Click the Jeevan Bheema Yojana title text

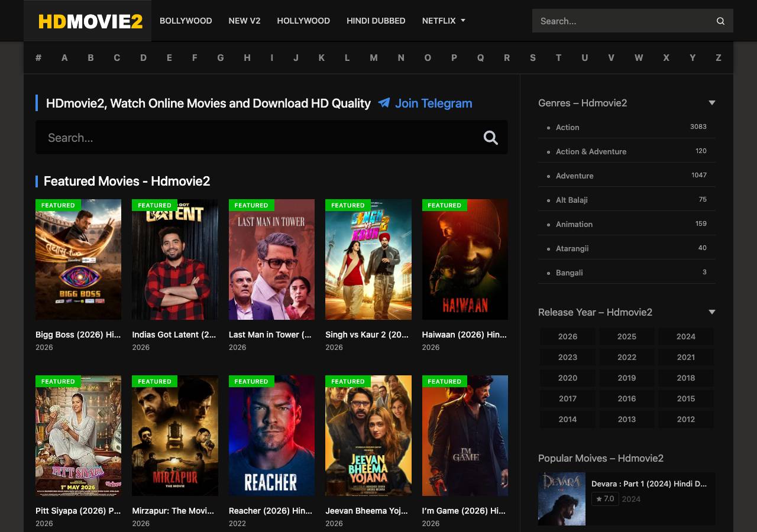367,511
